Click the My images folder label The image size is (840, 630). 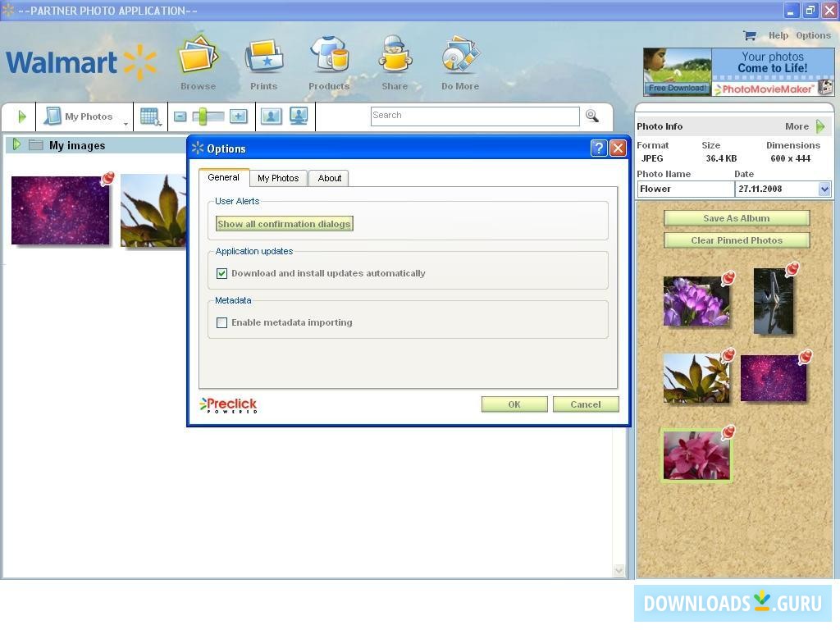pyautogui.click(x=77, y=145)
